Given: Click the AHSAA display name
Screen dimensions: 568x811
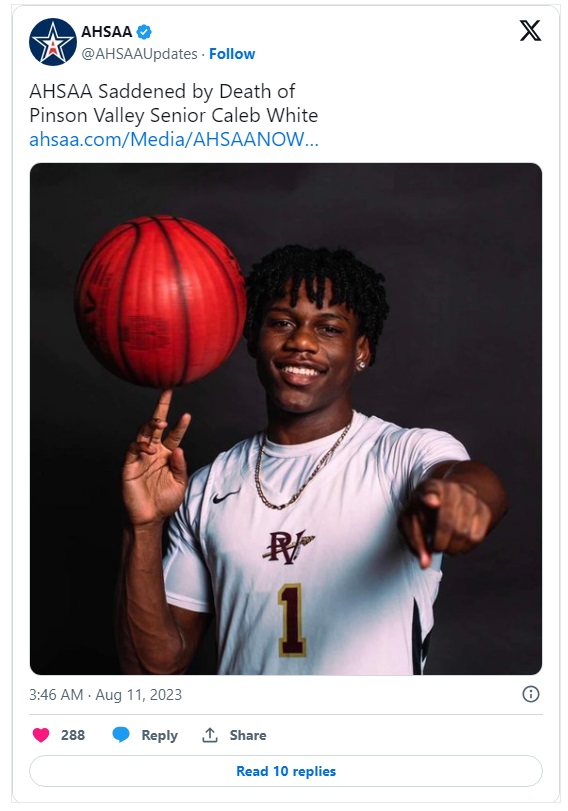Looking at the screenshot, I should (x=107, y=32).
